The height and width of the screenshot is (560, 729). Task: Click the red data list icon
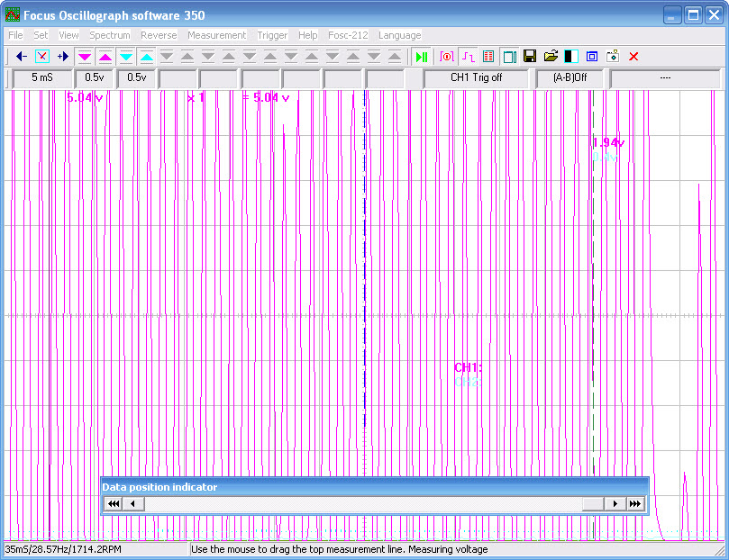[x=488, y=57]
